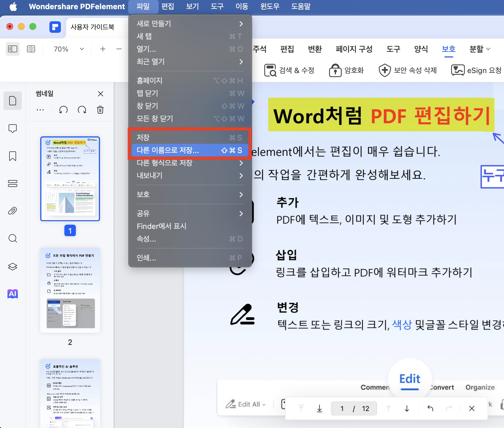Rotate page clockwise in thumbnail panel

pyautogui.click(x=82, y=110)
